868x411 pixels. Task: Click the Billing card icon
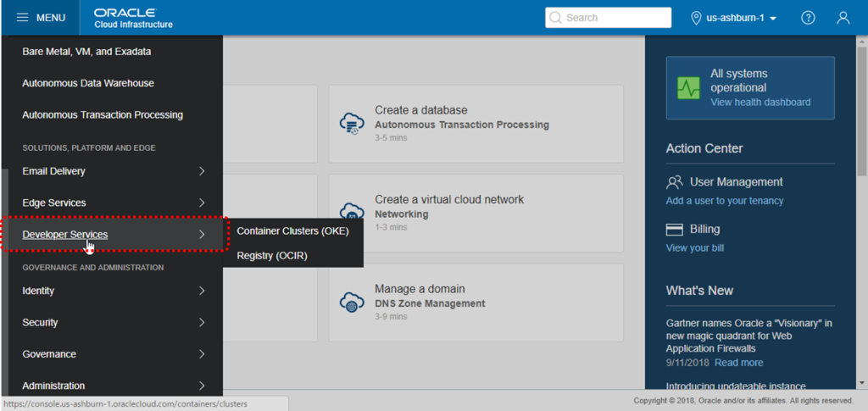pos(674,230)
